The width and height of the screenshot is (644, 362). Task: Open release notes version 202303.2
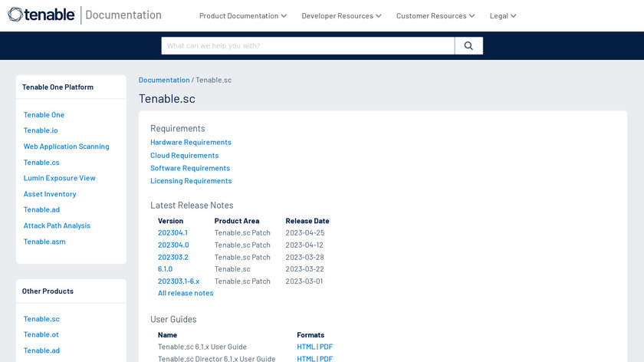pyautogui.click(x=173, y=257)
